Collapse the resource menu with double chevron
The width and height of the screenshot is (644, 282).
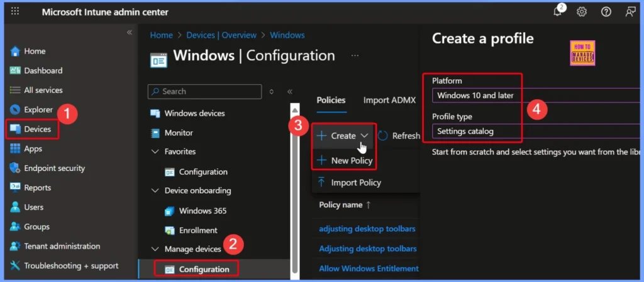click(x=289, y=92)
